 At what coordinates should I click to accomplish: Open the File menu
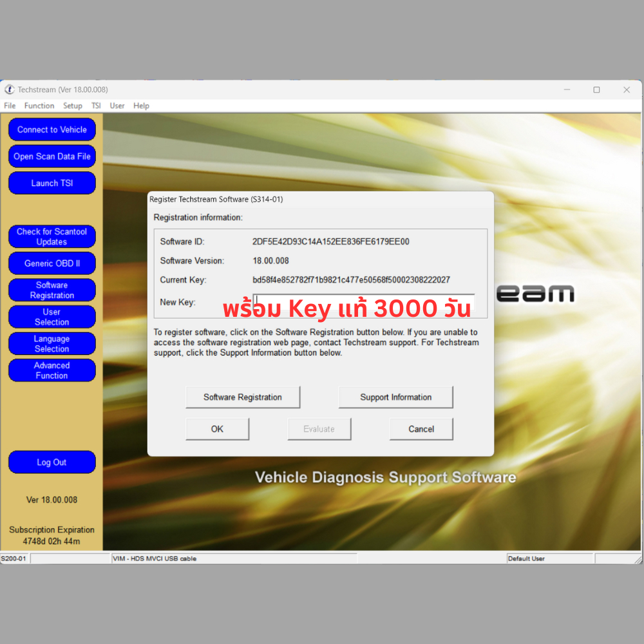(10, 106)
